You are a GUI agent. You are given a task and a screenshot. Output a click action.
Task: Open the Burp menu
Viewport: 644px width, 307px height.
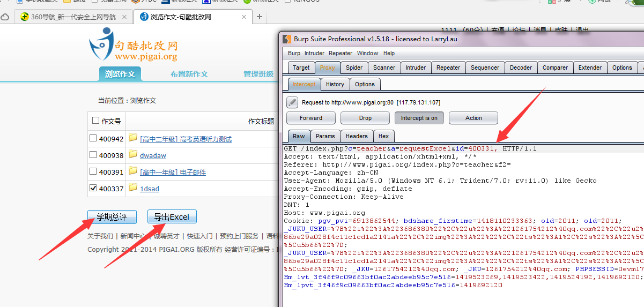click(294, 53)
